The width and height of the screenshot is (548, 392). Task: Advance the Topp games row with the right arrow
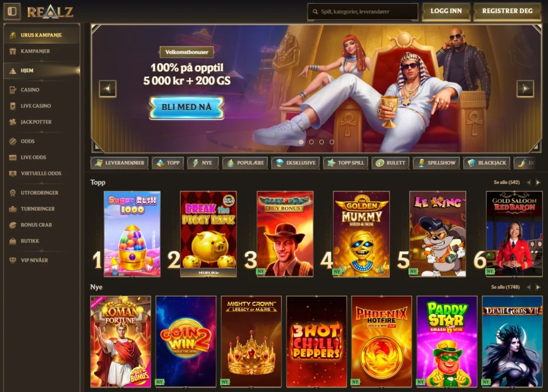(538, 182)
